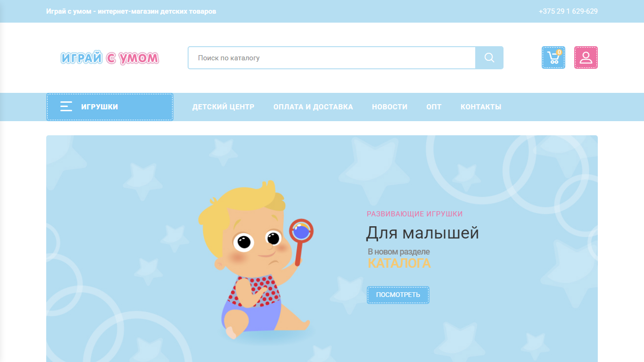Click the hamburger menu icon beside ИГРУШКИ
This screenshot has height=362, width=644.
pos(66,107)
